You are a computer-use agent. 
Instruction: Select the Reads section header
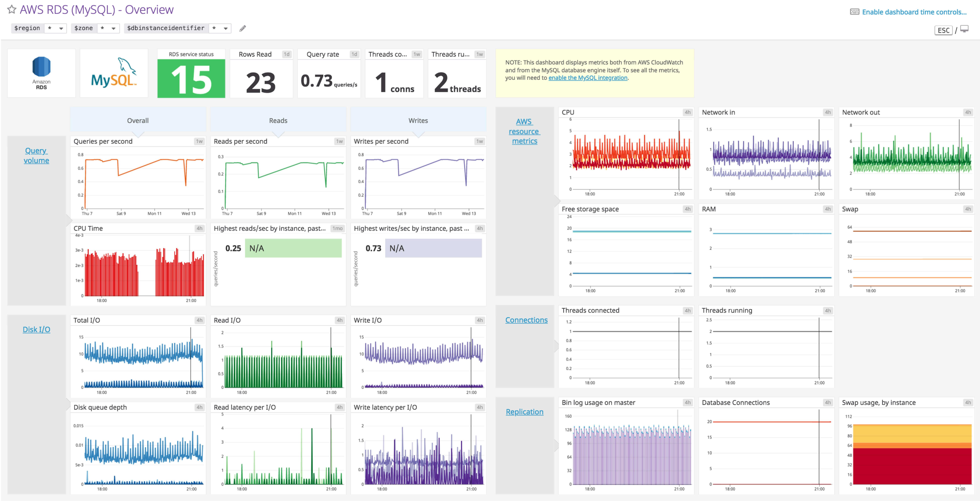(x=278, y=120)
